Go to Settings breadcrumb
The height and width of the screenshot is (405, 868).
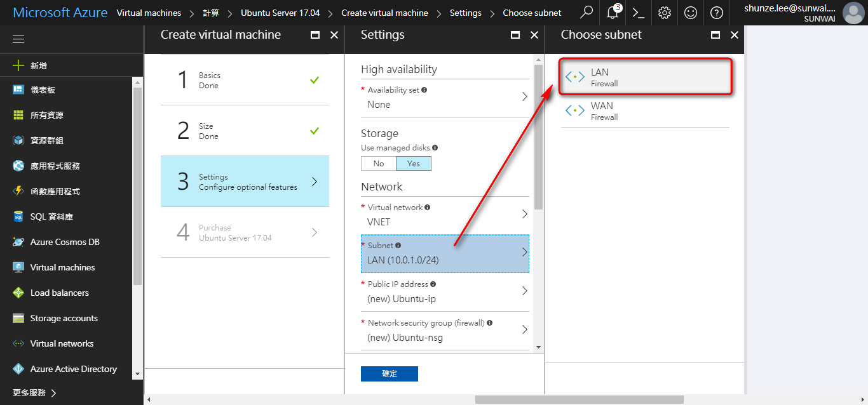(x=465, y=13)
